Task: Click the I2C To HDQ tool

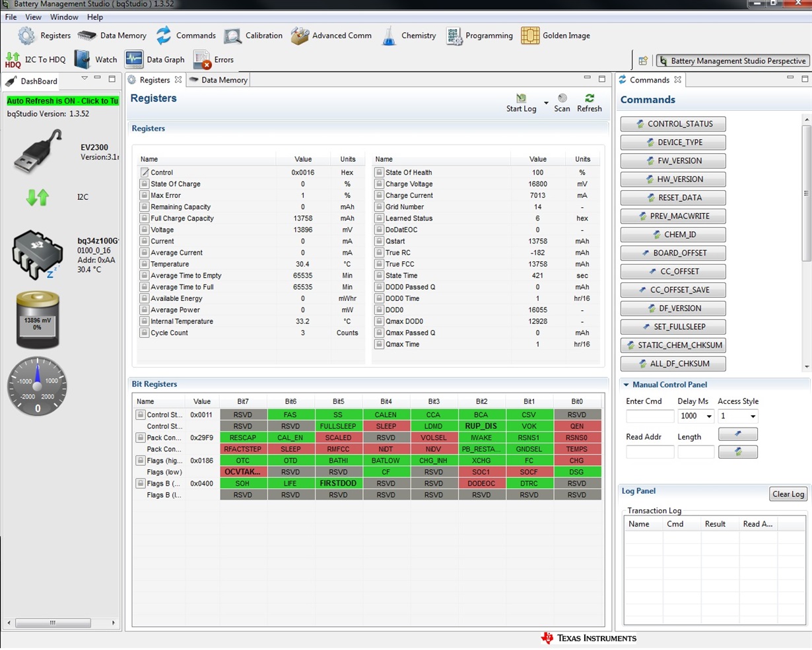Action: coord(36,60)
